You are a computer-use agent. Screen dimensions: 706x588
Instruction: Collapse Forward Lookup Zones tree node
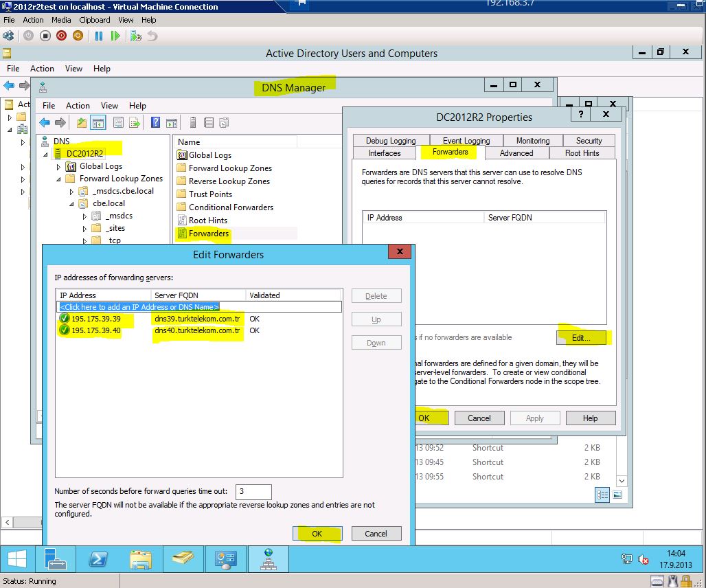(x=58, y=179)
